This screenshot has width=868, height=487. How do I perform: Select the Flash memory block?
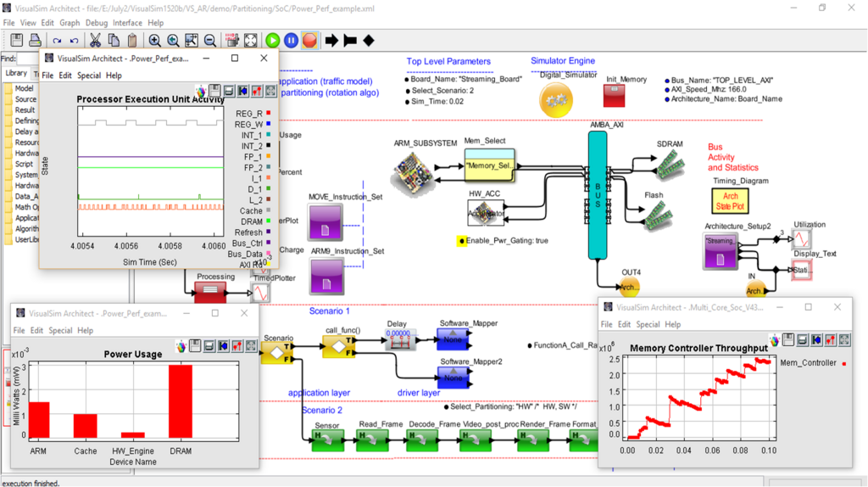[x=658, y=215]
